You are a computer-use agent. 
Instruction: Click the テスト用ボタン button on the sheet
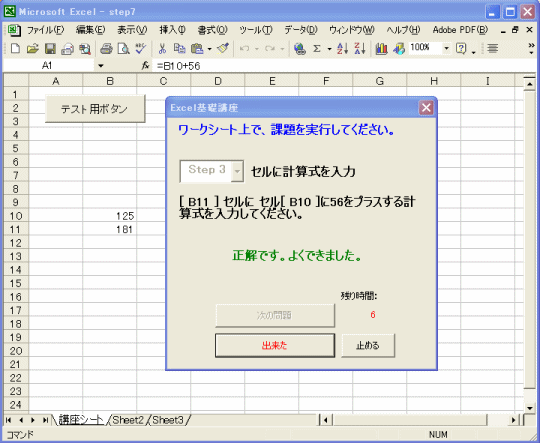pos(95,109)
